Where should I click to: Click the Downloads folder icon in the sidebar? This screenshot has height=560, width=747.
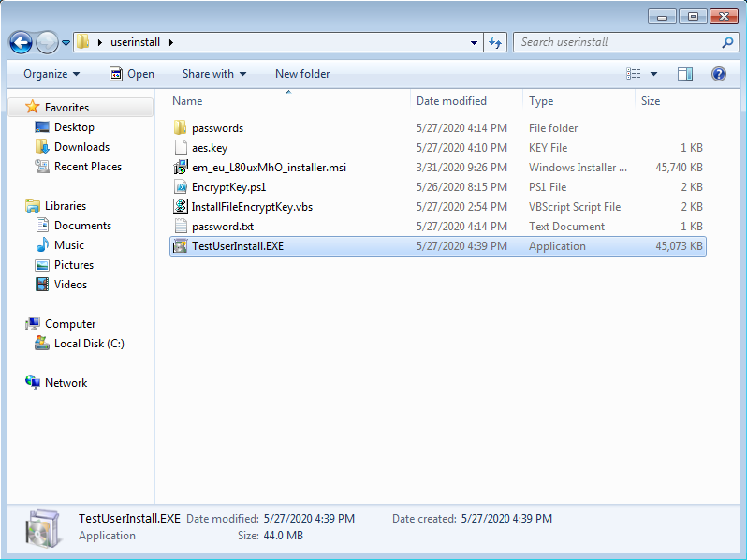pyautogui.click(x=42, y=146)
